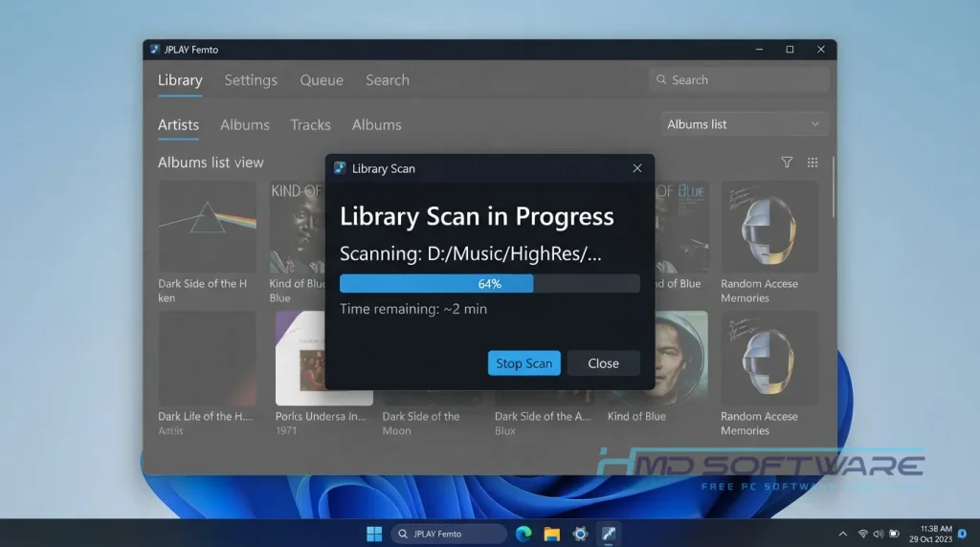Image resolution: width=980 pixels, height=547 pixels.
Task: Click "Dark Side of the Moon" album title
Action: [421, 424]
